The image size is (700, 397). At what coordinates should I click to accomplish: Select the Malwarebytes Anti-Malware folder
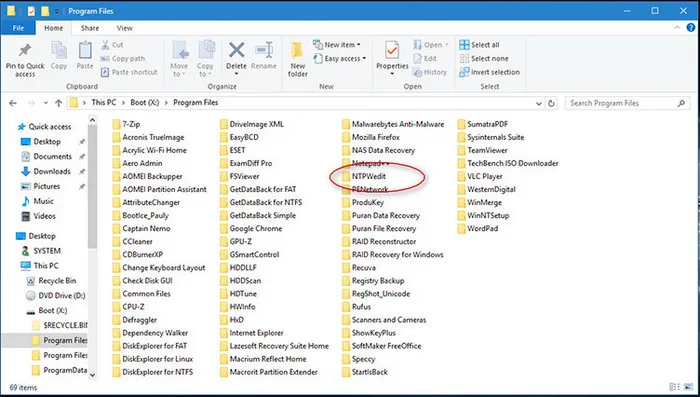(x=398, y=124)
